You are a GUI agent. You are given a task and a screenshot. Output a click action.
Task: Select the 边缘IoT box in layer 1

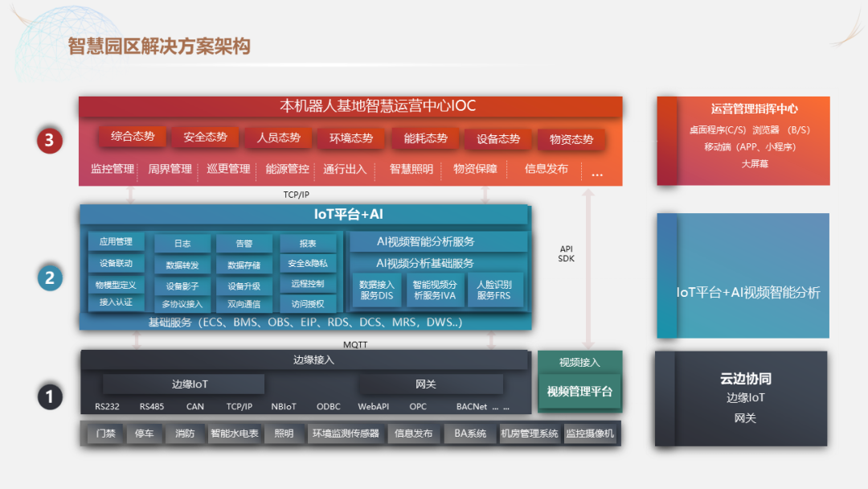pos(183,384)
